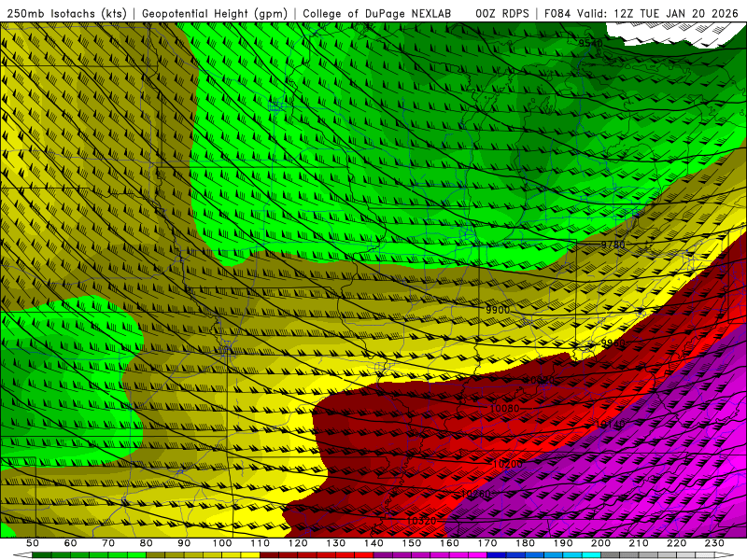
Task: Click the 10260 height contour label
Action: coord(475,495)
